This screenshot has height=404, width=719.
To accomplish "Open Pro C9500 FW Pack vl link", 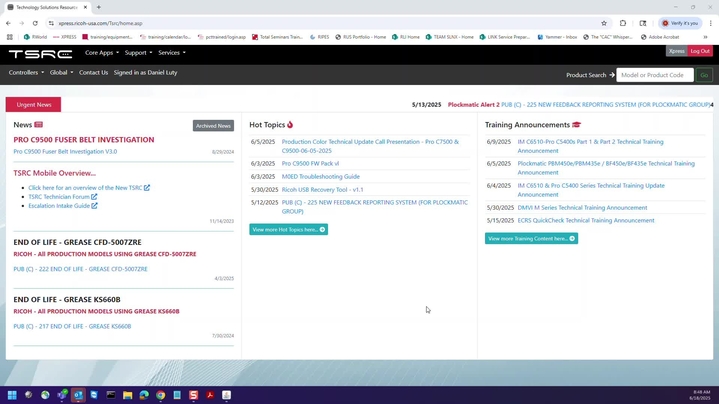I will 310,163.
